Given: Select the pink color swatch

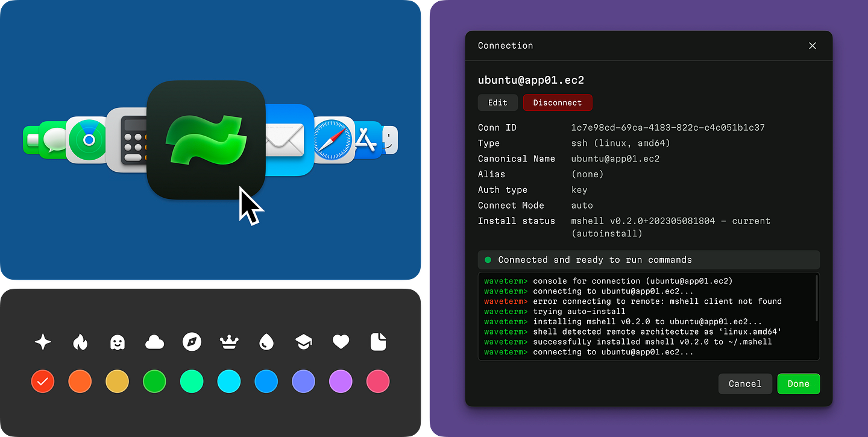Looking at the screenshot, I should (378, 382).
